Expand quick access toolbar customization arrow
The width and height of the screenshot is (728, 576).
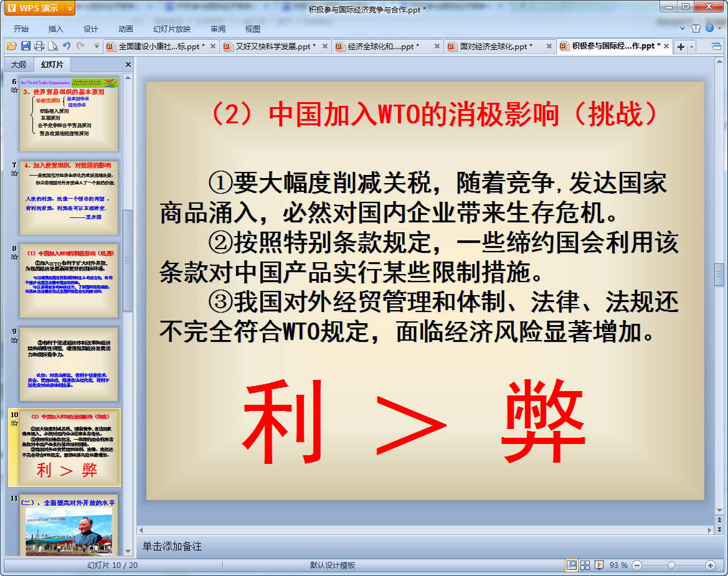(97, 46)
